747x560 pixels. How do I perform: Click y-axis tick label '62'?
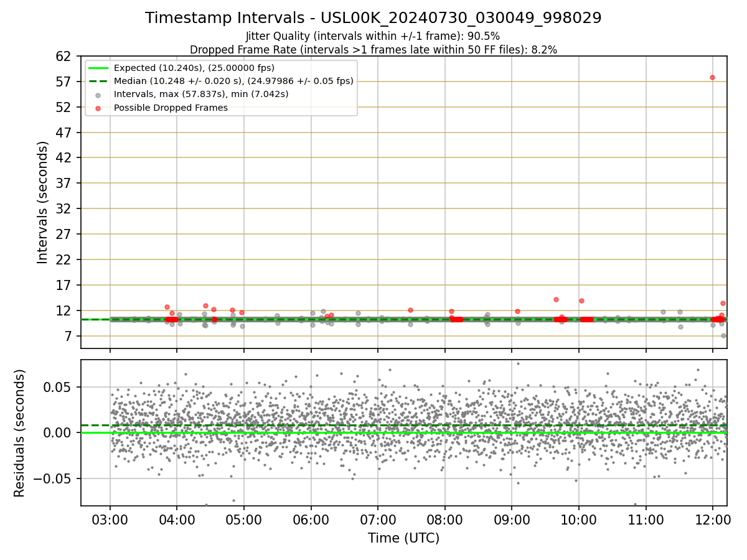[x=65, y=57]
